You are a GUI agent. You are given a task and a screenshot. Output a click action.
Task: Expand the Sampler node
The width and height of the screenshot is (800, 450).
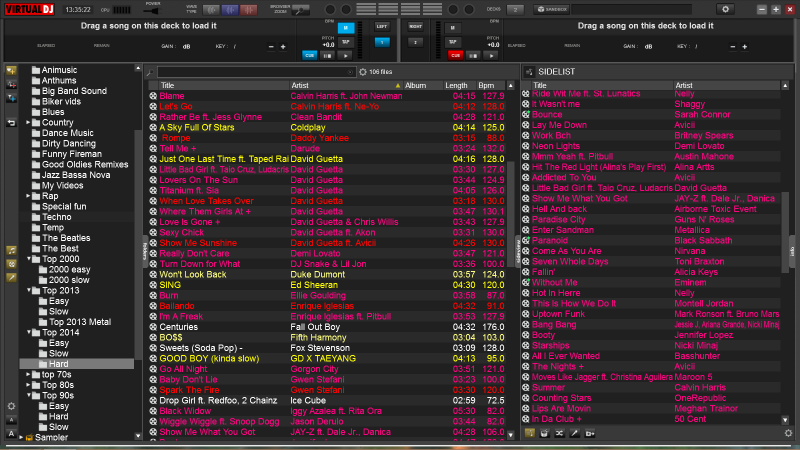(x=21, y=438)
